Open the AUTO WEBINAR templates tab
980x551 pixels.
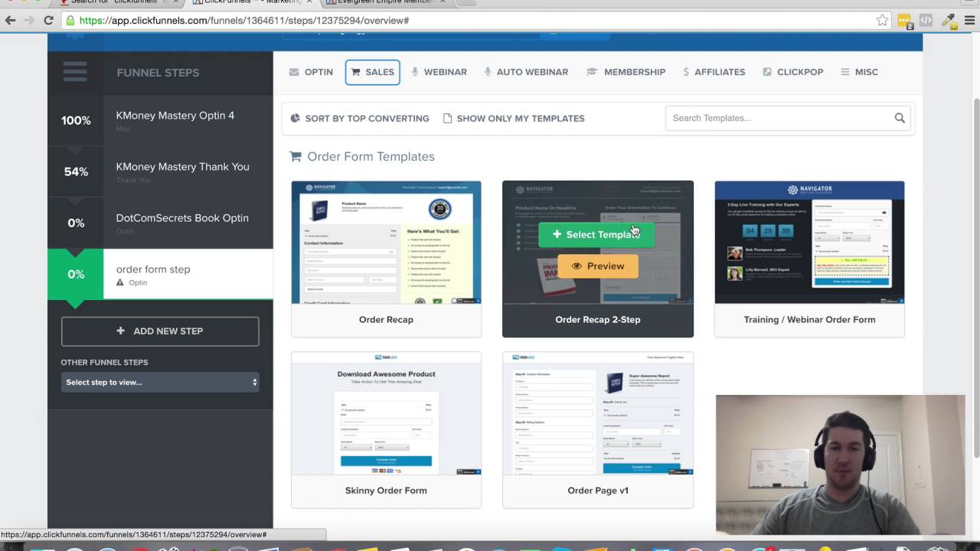(x=526, y=72)
